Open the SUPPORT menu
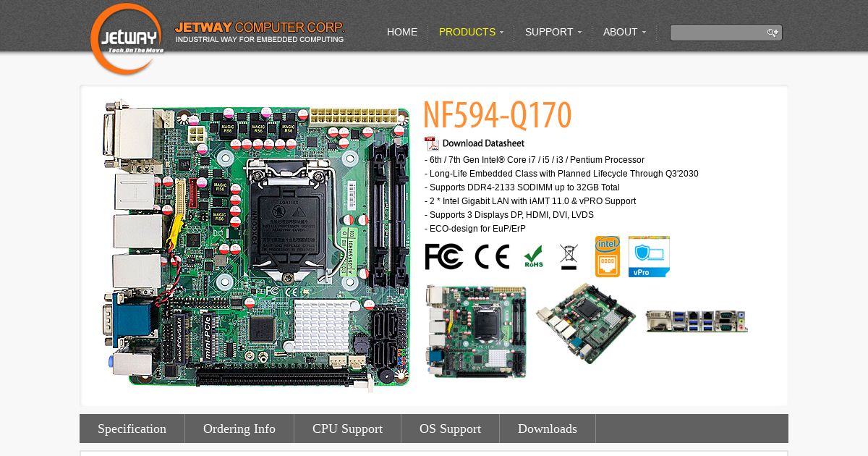Screen dimensions: 868x456 click(x=549, y=32)
